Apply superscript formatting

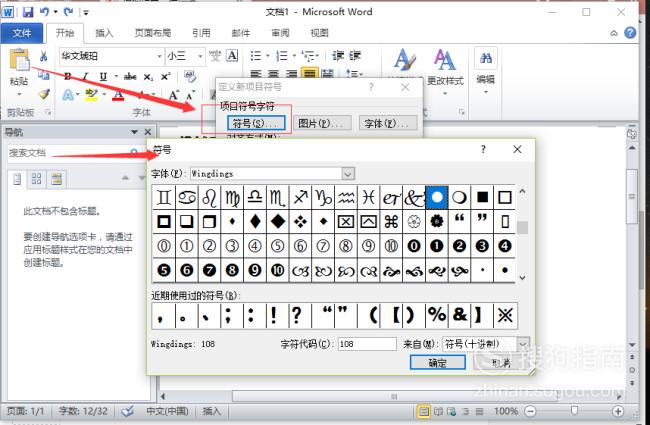coord(165,77)
